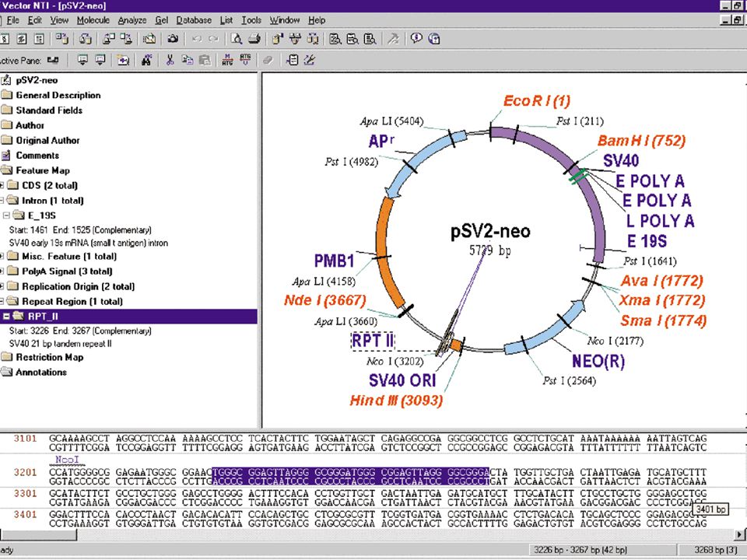Open the Analyze menu
Image resolution: width=747 pixels, height=560 pixels.
point(132,20)
